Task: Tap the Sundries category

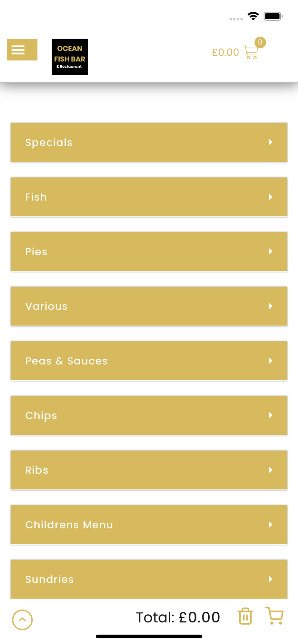Action: click(149, 579)
